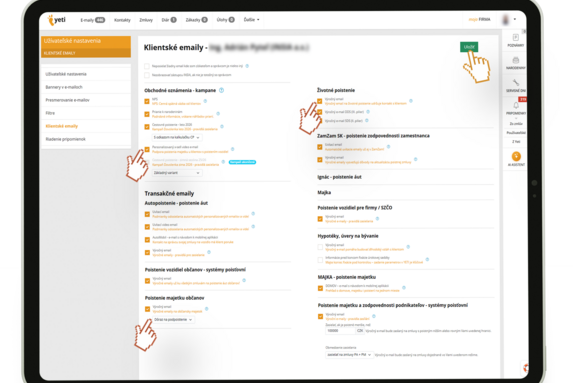Click info icon for Poistenie vozidiel občanov email
Screen dimensions: 573x383
pyautogui.click(x=244, y=280)
